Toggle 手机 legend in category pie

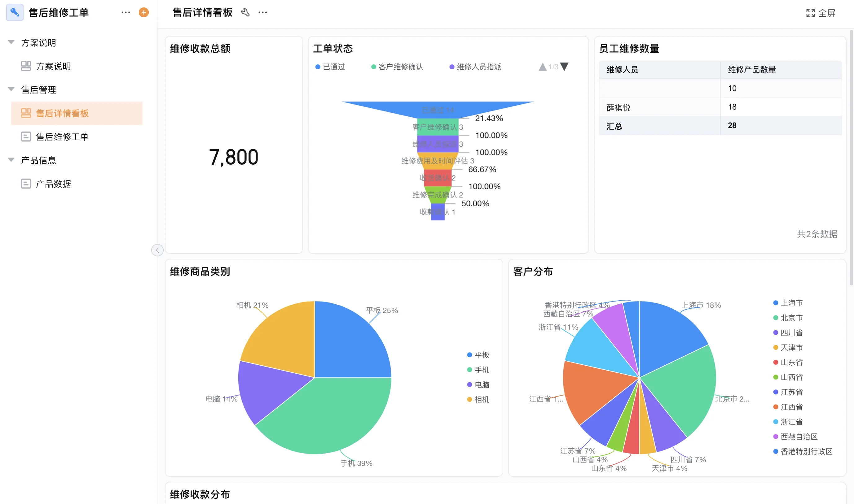[x=478, y=370]
